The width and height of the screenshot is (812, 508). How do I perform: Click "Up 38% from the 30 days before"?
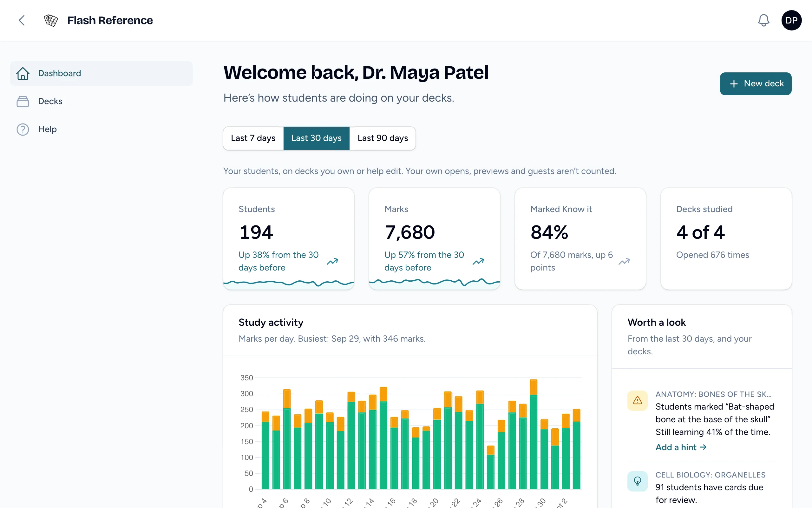tap(278, 261)
